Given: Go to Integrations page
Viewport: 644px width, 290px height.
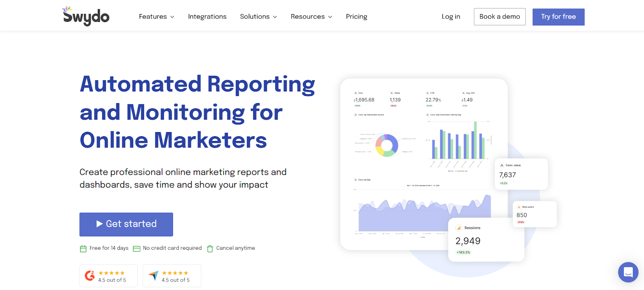Looking at the screenshot, I should click(x=207, y=17).
